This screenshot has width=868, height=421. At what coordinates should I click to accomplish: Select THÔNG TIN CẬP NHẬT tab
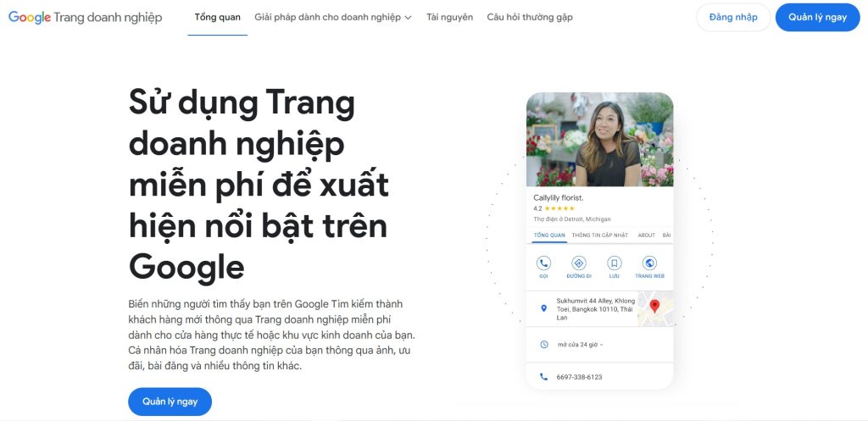click(x=600, y=235)
